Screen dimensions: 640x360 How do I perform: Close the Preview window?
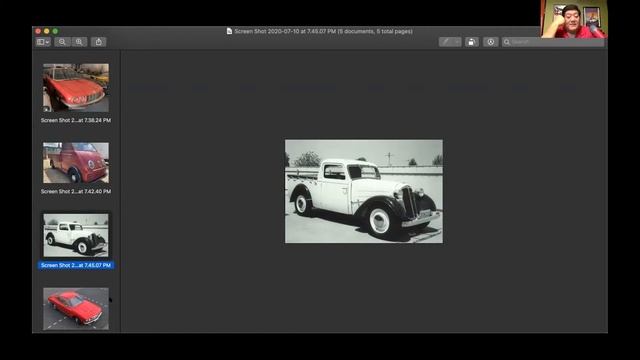[38, 31]
